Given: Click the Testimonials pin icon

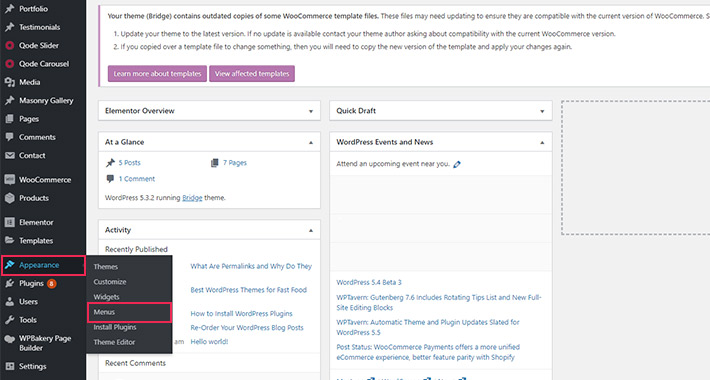Looking at the screenshot, I should tap(10, 27).
